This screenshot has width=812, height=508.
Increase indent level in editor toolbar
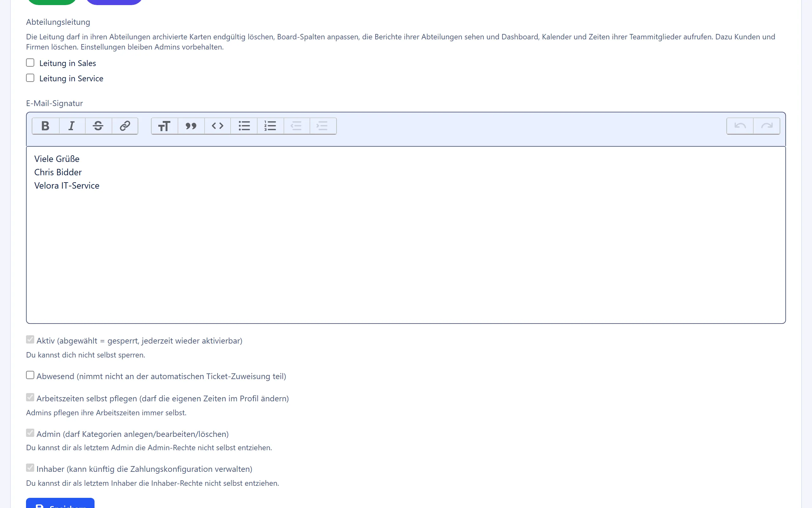(323, 126)
